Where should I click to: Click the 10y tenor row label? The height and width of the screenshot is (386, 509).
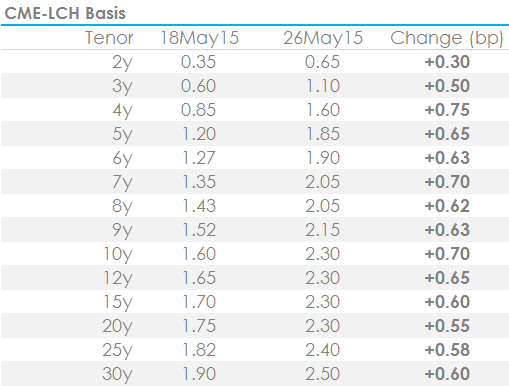click(118, 255)
